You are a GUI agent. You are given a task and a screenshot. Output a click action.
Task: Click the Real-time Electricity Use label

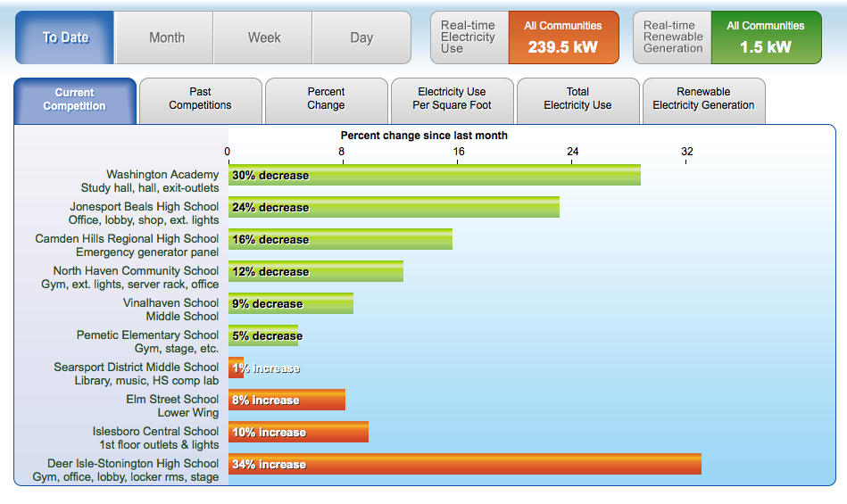click(x=469, y=37)
